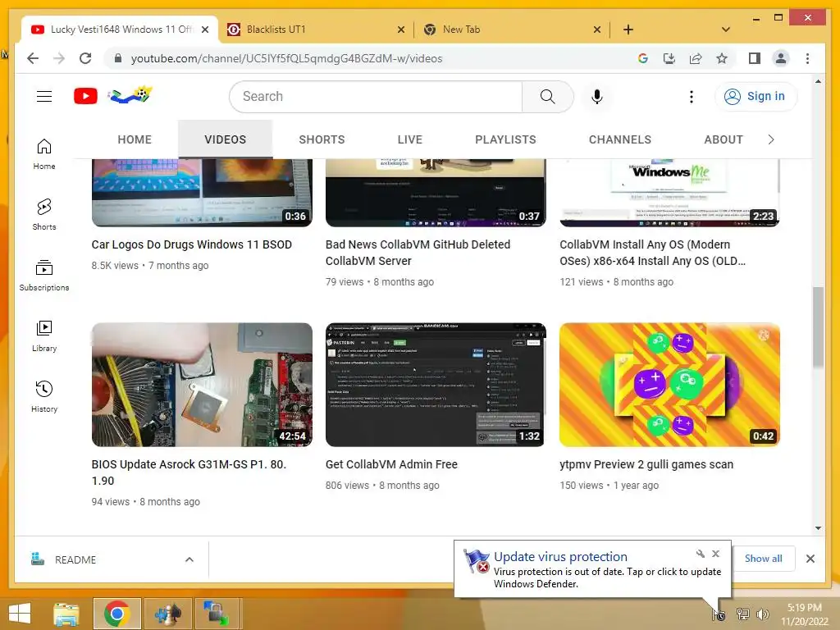Viewport: 840px width, 630px height.
Task: Open ytpmv Preview 2 thumbnail
Action: click(x=669, y=385)
